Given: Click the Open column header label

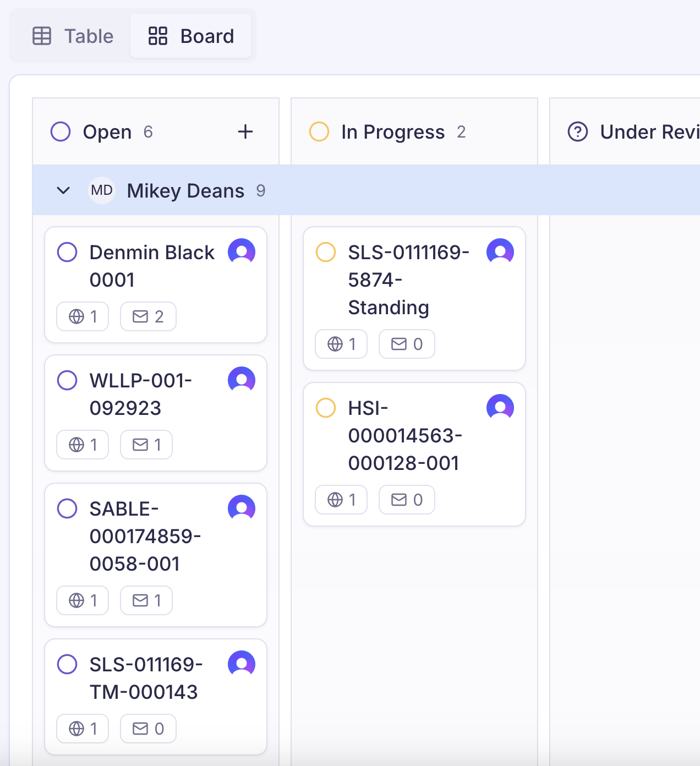Looking at the screenshot, I should click(107, 132).
